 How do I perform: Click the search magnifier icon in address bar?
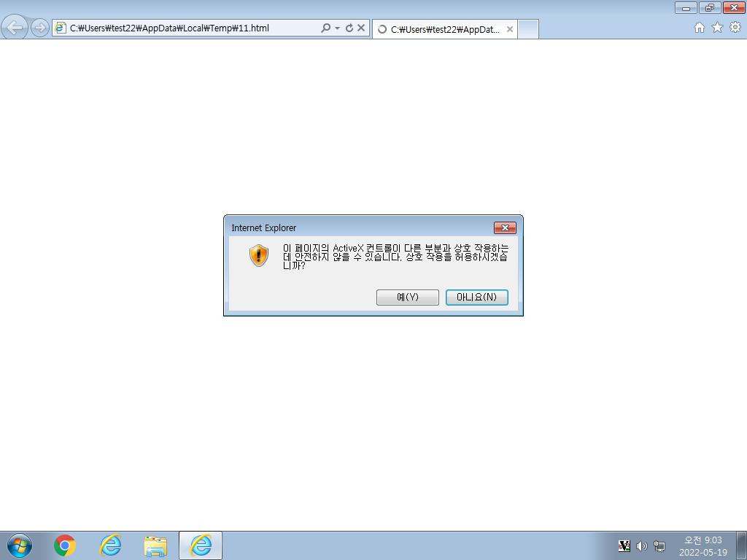[325, 28]
